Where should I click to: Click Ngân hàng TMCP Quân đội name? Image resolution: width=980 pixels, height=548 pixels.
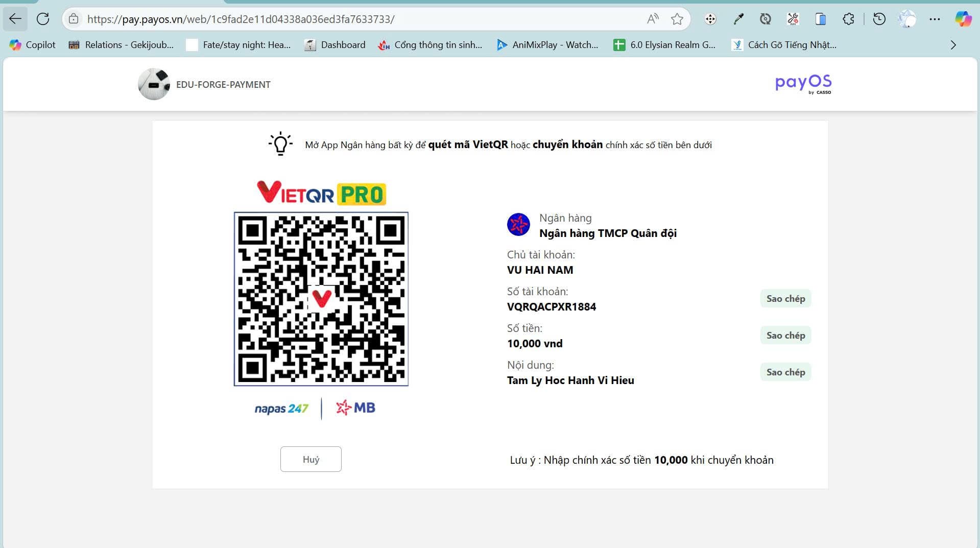coord(608,233)
